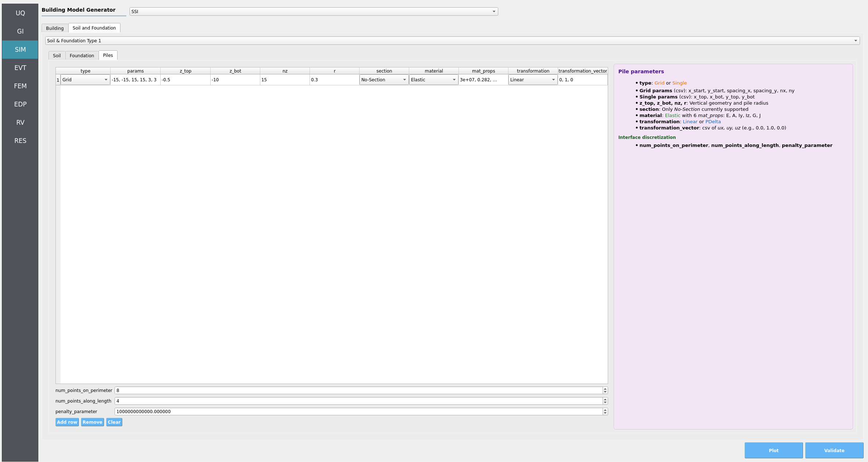This screenshot has width=868, height=462.
Task: Go to the EVT sidebar section
Action: tap(20, 68)
